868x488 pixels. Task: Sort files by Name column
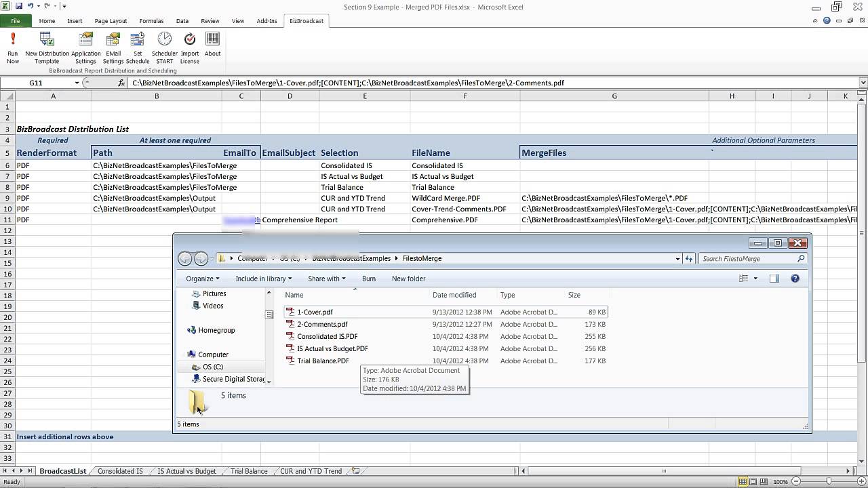coord(294,295)
